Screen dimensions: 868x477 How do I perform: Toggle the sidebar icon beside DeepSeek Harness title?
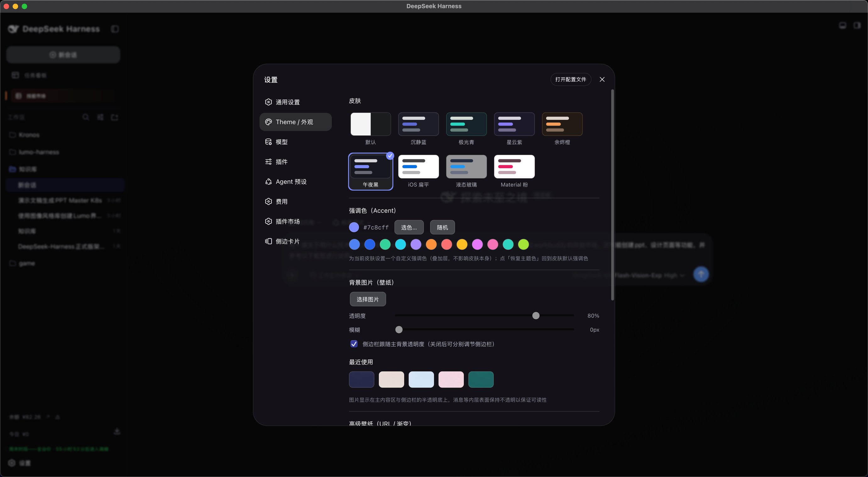[x=115, y=29]
